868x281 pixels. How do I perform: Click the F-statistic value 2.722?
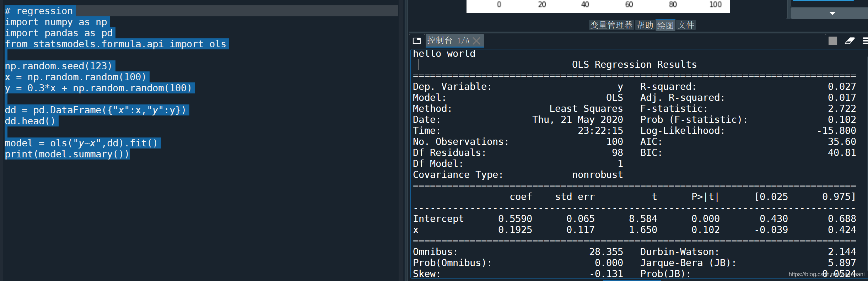click(x=842, y=109)
